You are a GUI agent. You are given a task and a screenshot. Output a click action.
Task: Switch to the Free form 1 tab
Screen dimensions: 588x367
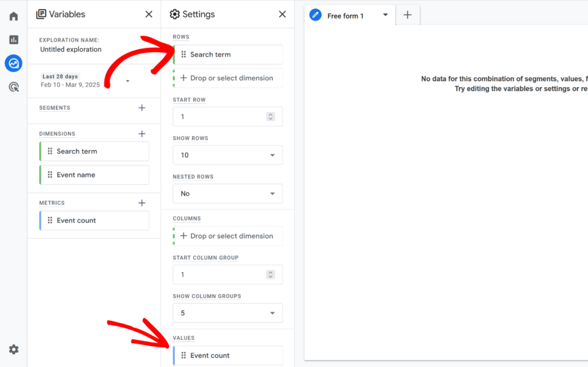345,15
